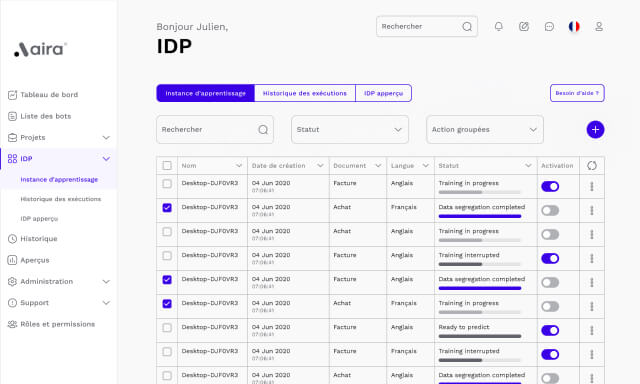Open row menu for Français Training interrupted row
Image resolution: width=640 pixels, height=384 pixels.
pos(591,355)
